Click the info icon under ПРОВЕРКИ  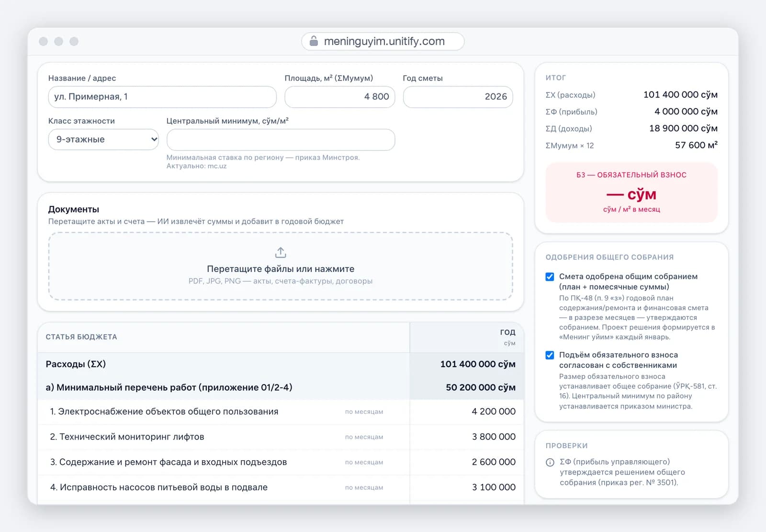coord(550,463)
